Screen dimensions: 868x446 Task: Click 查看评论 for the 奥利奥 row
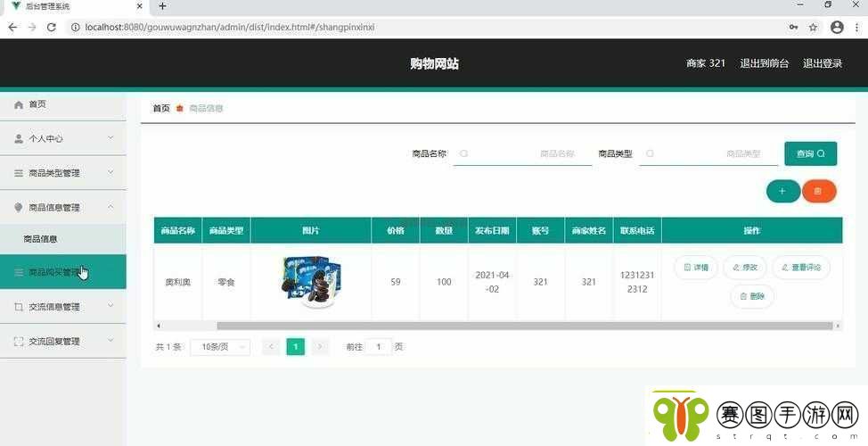coord(801,268)
